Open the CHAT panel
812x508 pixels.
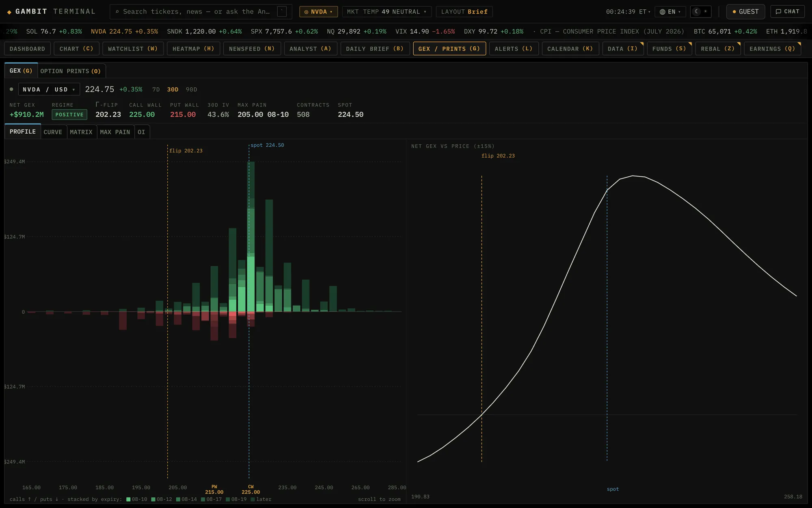tap(787, 11)
